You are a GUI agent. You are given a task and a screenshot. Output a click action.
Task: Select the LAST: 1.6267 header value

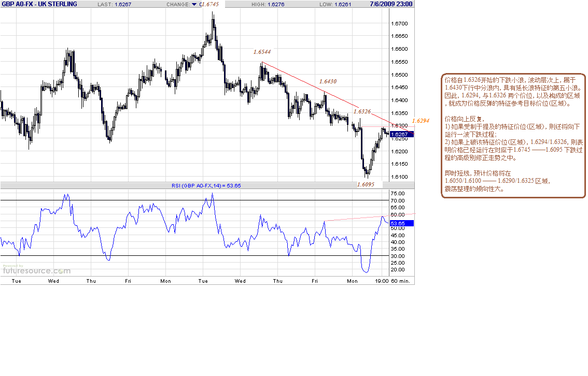(x=115, y=5)
